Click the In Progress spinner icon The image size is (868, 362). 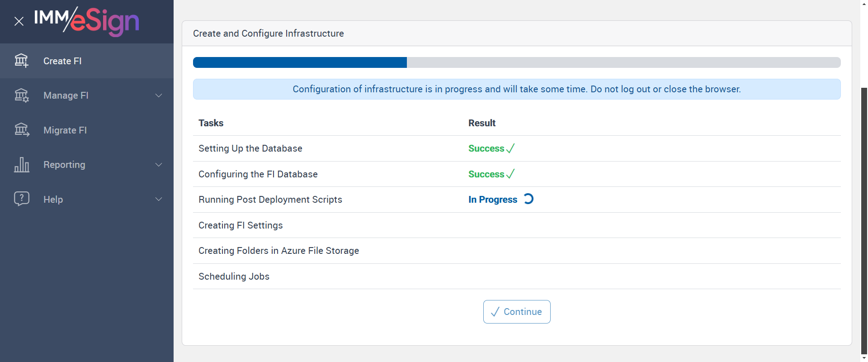tap(528, 199)
